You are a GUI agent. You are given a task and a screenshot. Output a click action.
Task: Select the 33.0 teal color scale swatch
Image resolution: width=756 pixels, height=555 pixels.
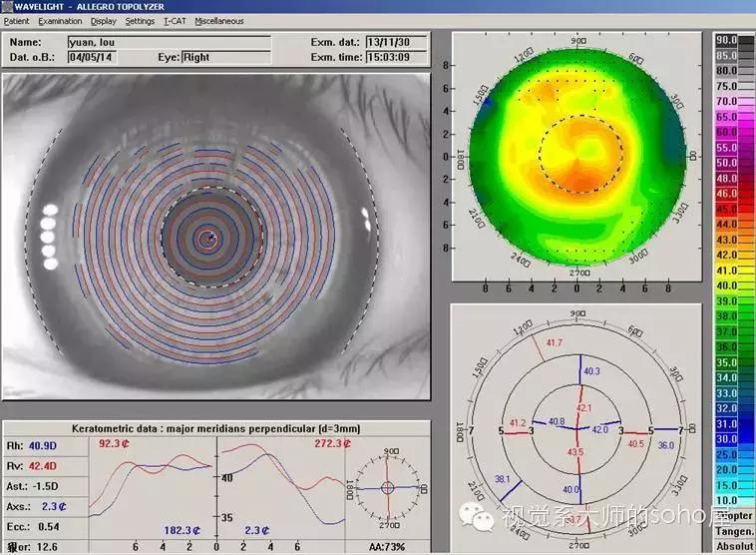734,393
